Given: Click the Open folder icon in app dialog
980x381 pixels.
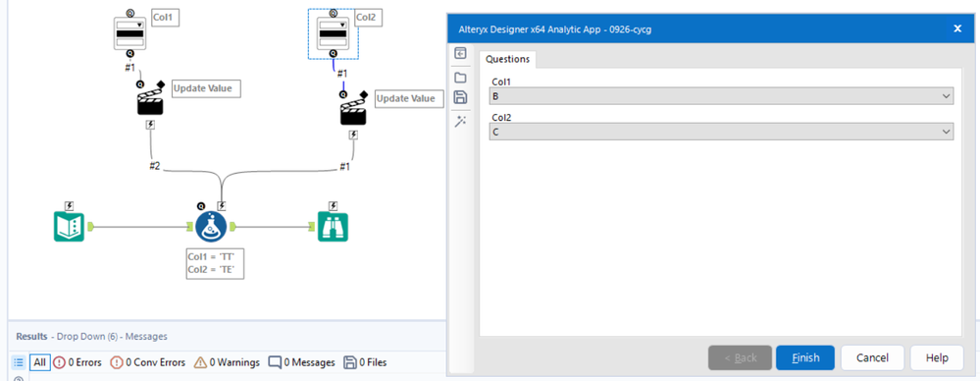Looking at the screenshot, I should (x=461, y=78).
